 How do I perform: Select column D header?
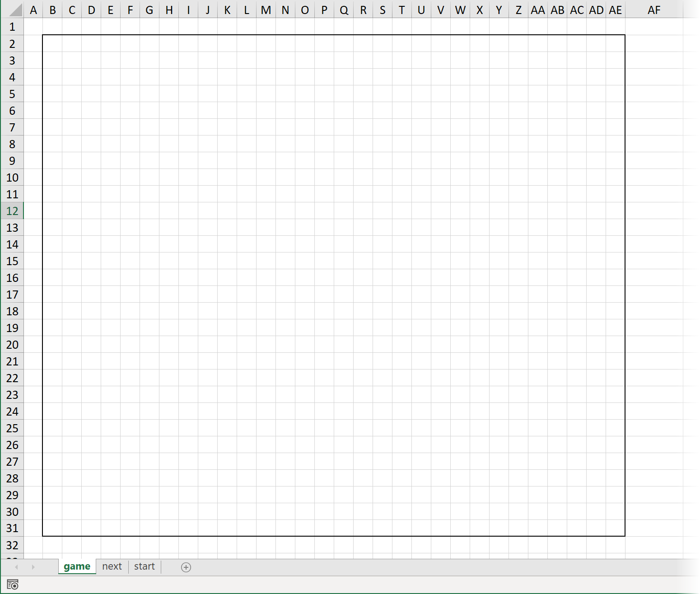point(92,10)
